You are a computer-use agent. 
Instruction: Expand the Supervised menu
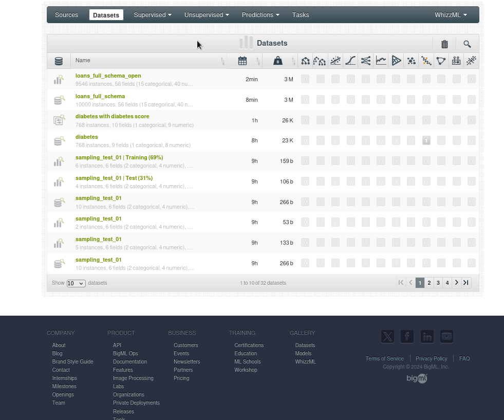pyautogui.click(x=153, y=15)
